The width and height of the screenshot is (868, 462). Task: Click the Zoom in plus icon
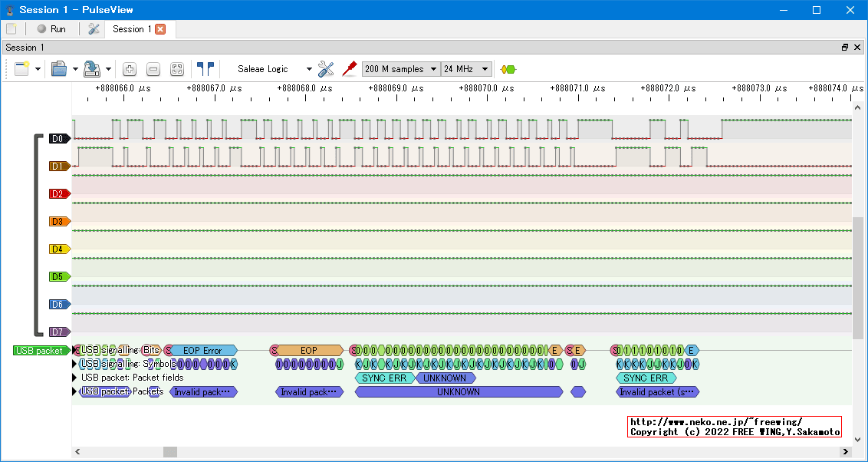[130, 69]
